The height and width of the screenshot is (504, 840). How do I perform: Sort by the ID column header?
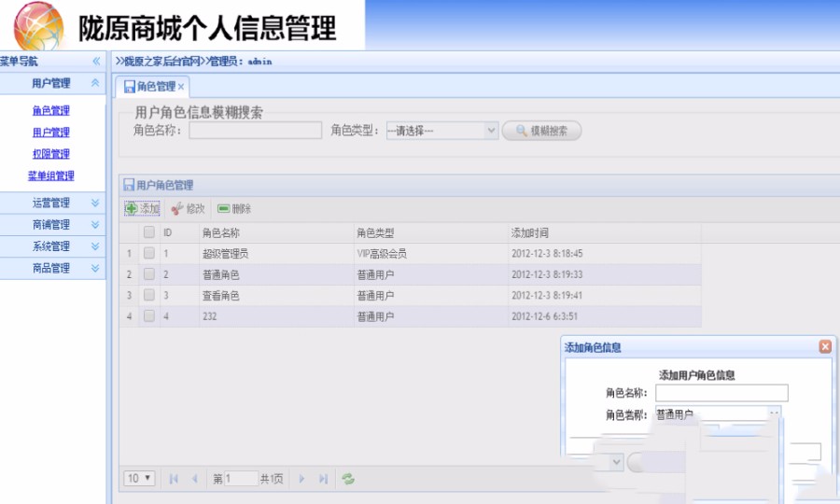[x=178, y=232]
